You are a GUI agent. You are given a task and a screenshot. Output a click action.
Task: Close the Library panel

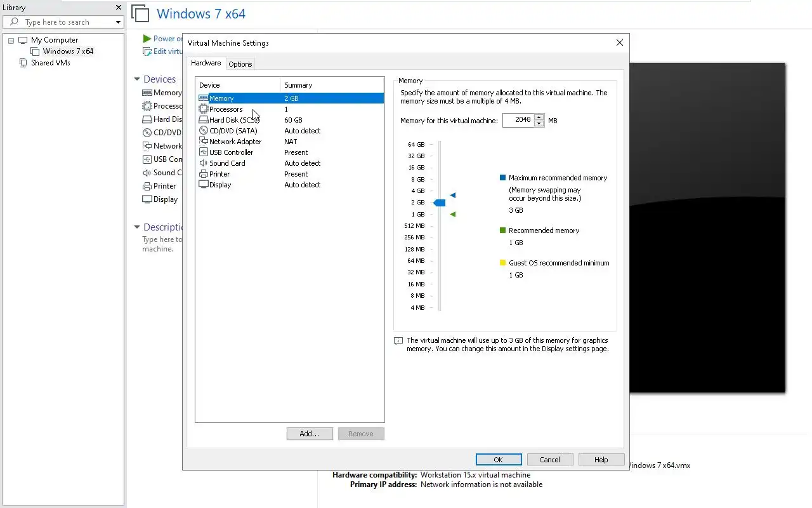pos(119,8)
